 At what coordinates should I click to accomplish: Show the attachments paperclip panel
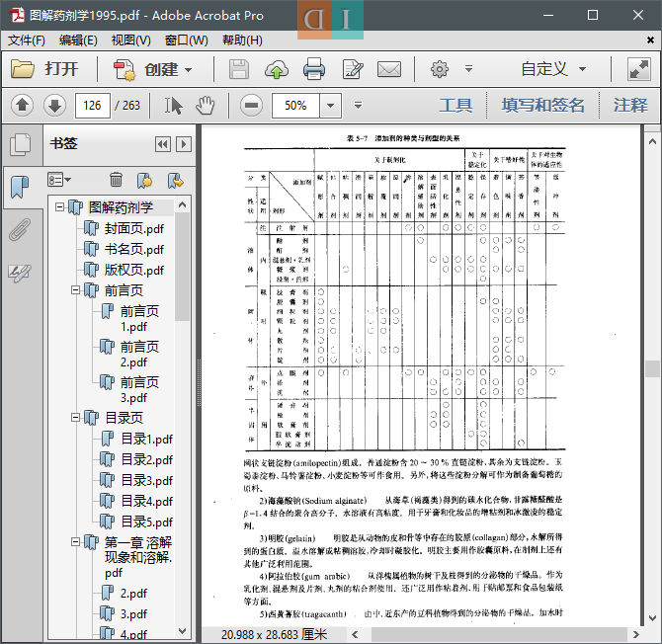coord(20,229)
